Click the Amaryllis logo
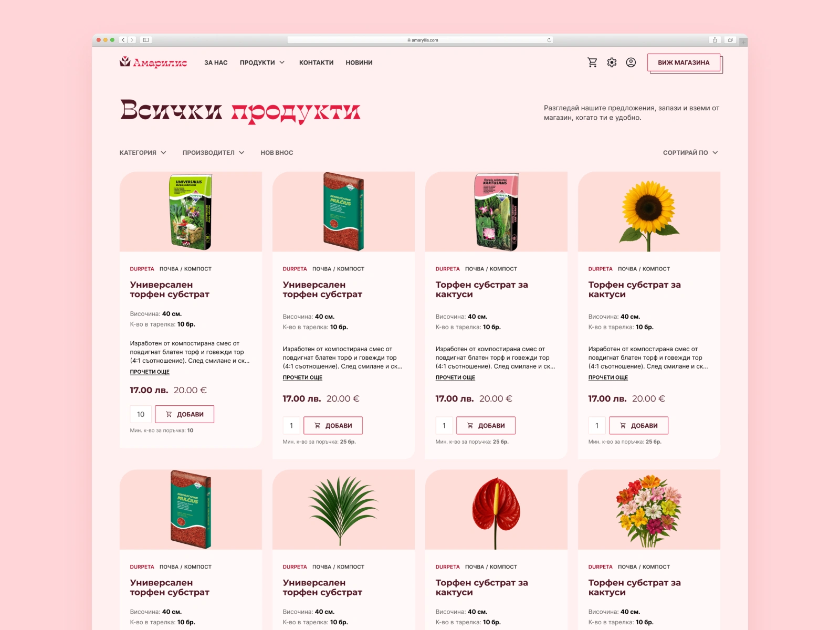 pos(153,62)
